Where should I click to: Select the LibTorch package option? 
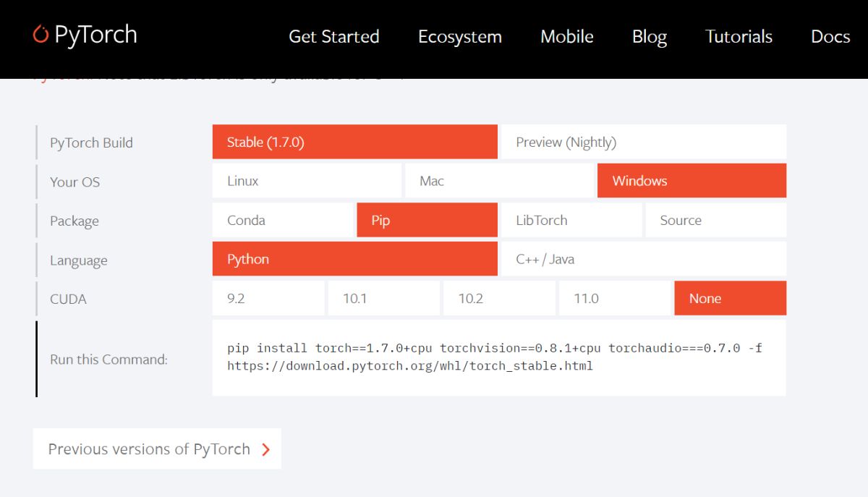571,220
